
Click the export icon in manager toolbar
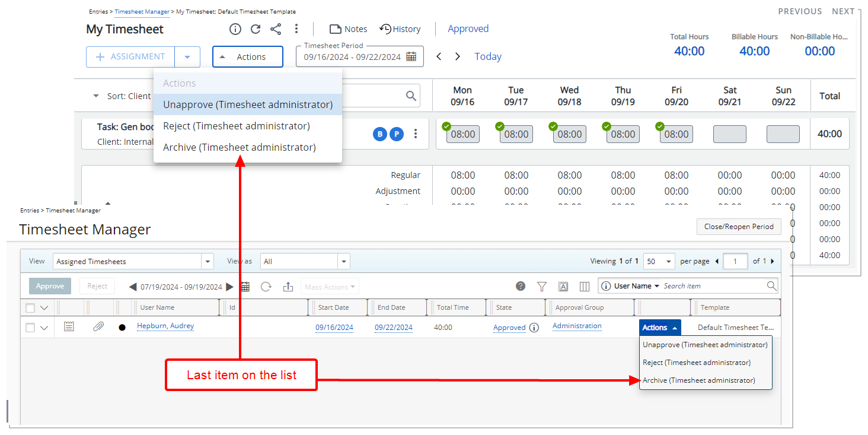pyautogui.click(x=288, y=287)
